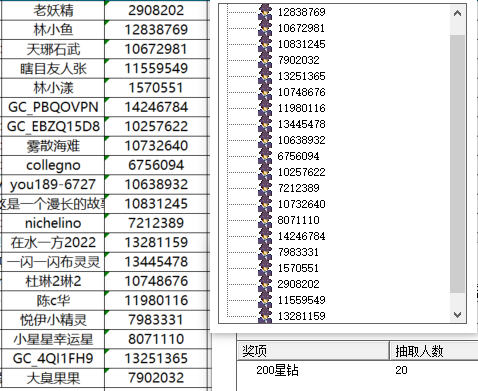
Task: Click the winner list scroll up arrow
Action: [457, 13]
